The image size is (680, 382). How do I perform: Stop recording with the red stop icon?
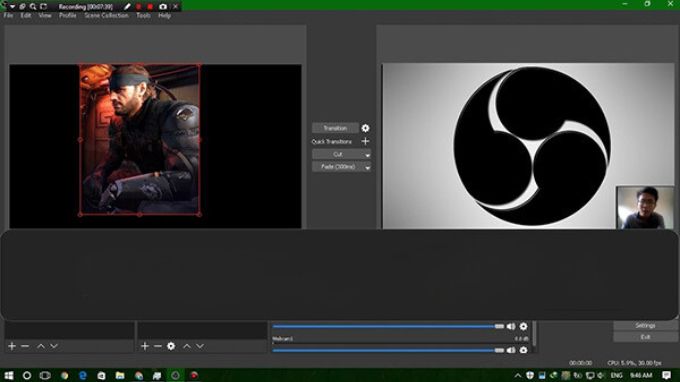150,7
